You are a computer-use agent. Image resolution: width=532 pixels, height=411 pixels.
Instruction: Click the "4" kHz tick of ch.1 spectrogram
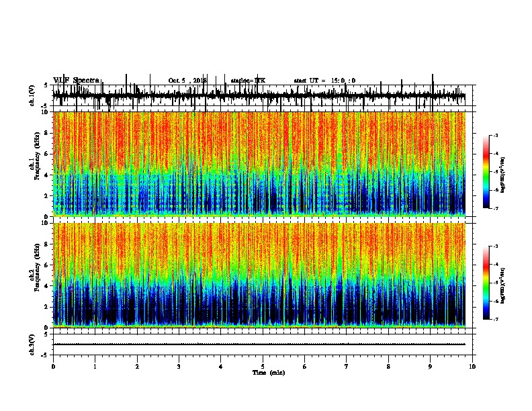click(x=47, y=175)
